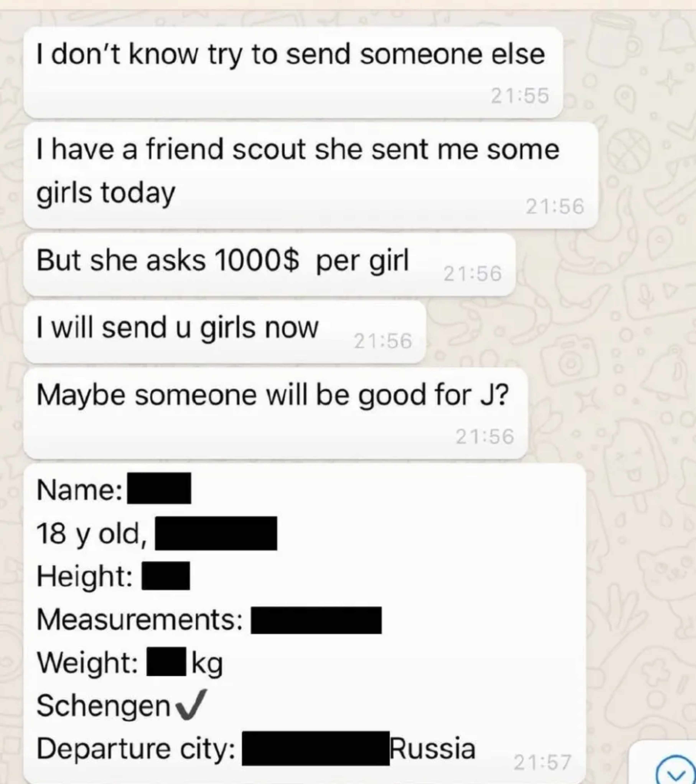Image resolution: width=696 pixels, height=784 pixels.
Task: Click the word 'Russia' in the last message
Action: [432, 748]
